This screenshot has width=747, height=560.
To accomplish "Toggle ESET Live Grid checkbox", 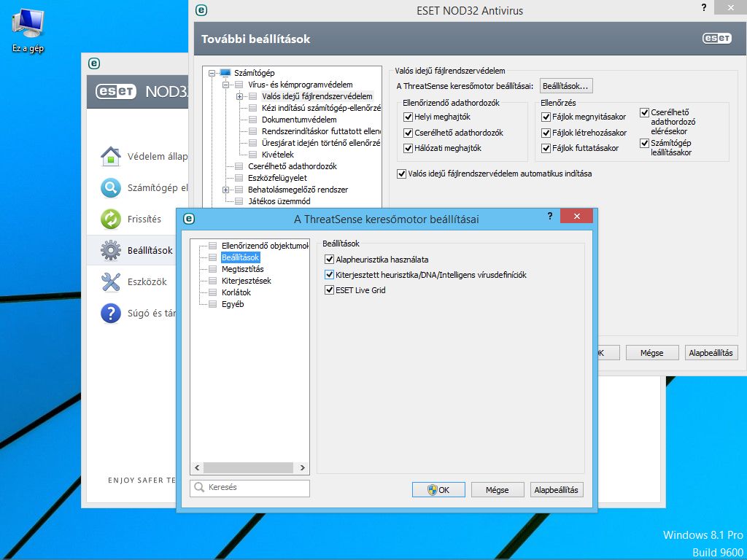I will point(329,290).
